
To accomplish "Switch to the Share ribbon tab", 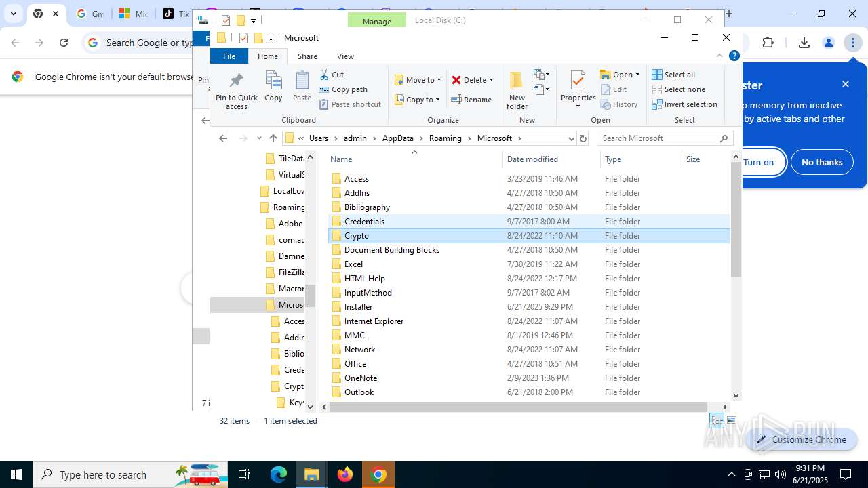I will tap(307, 56).
